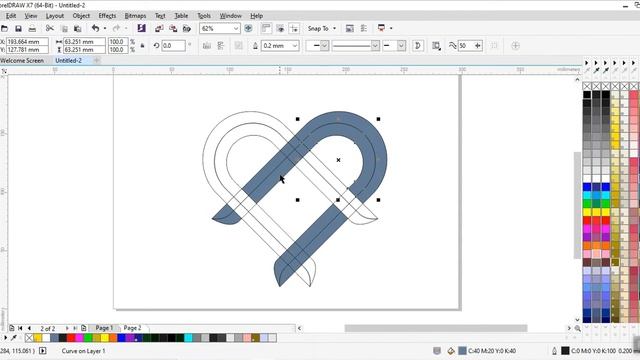
Task: Click the Copy icon
Action: tap(64, 29)
